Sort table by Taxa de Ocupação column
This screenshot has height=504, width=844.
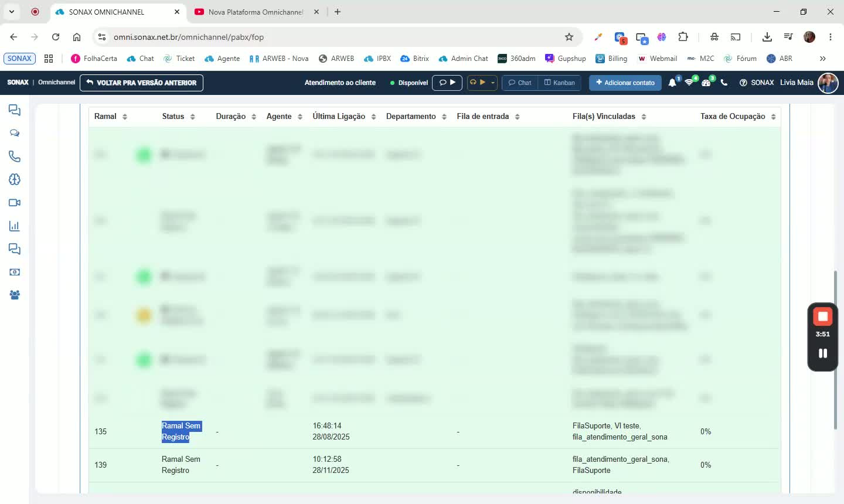click(738, 117)
